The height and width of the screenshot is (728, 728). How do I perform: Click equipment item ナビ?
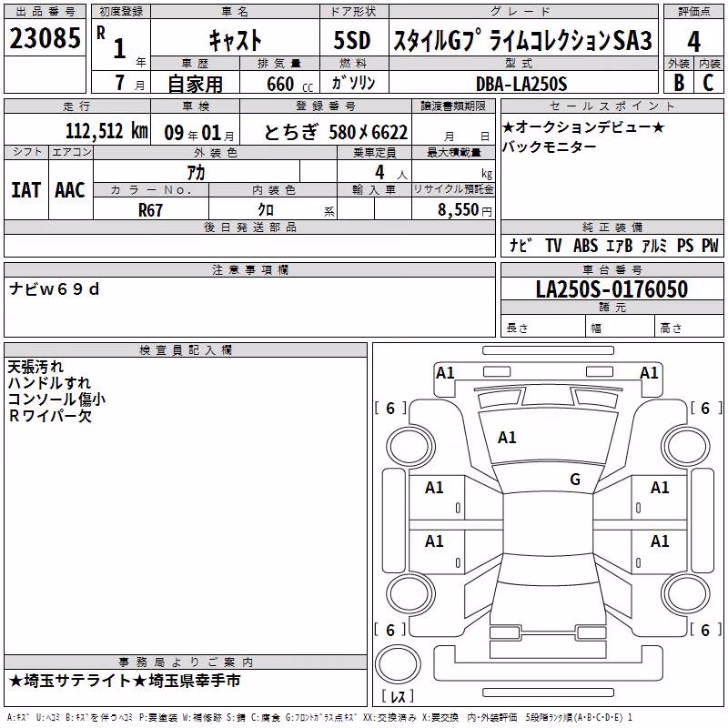[x=521, y=245]
